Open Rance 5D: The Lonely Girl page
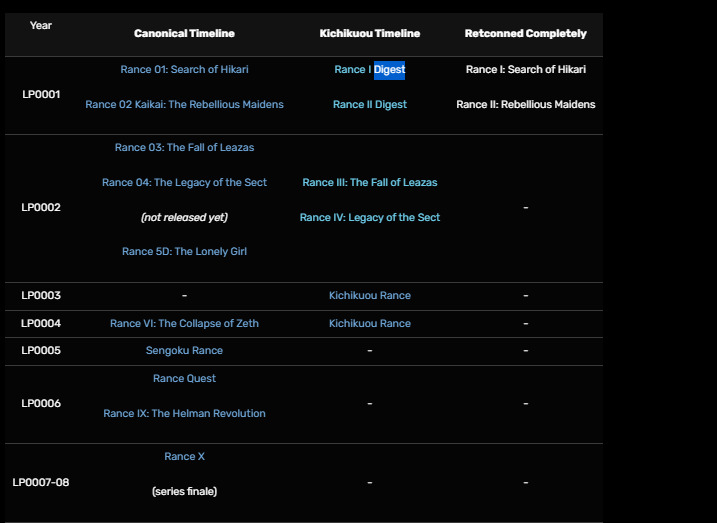 184,252
